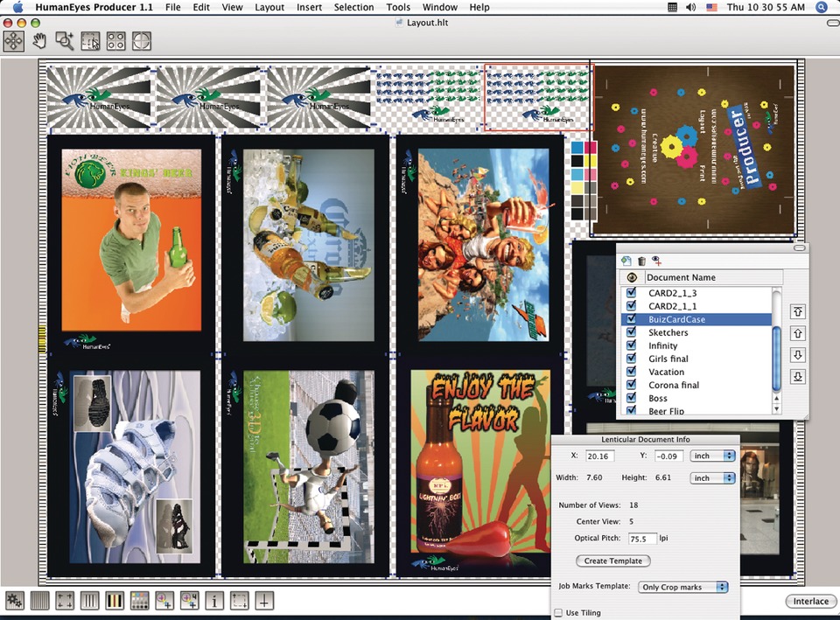Image resolution: width=840 pixels, height=620 pixels.
Task: Click the eye with red plus icon
Action: point(657,261)
